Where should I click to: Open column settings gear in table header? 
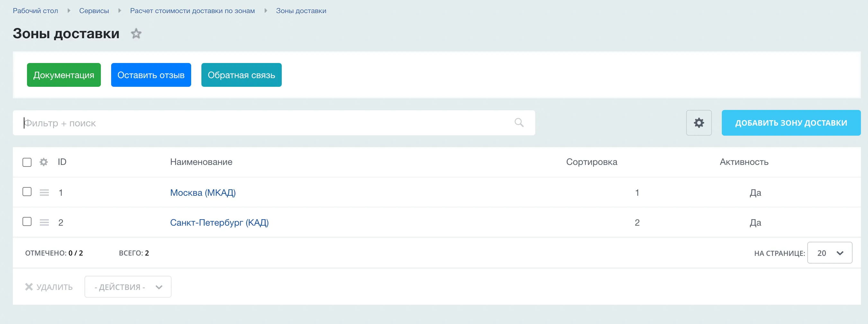tap(43, 162)
